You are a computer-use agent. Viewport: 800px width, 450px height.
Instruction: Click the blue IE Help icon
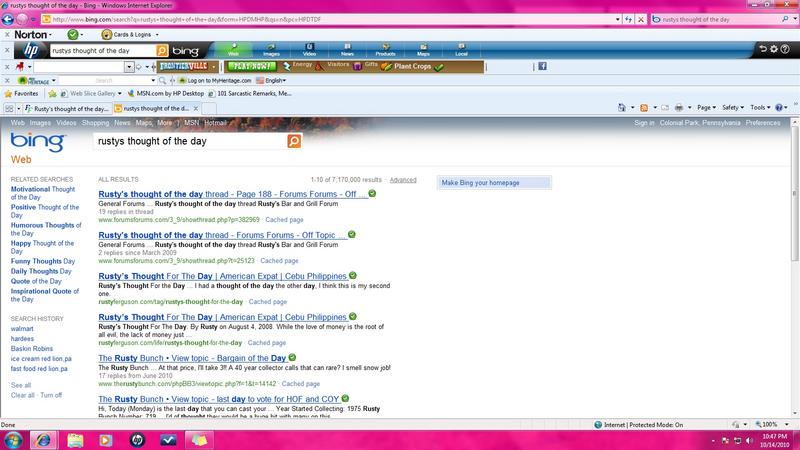point(779,108)
